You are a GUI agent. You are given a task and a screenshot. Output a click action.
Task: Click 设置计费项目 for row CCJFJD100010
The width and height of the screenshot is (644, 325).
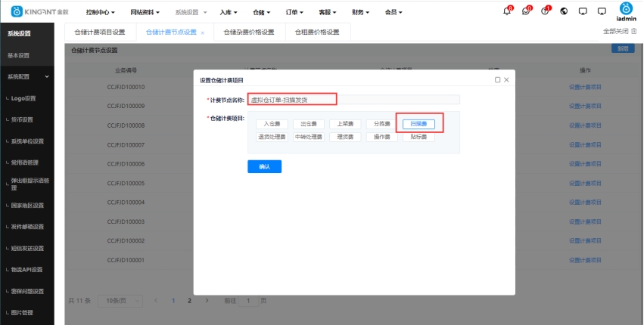coord(585,87)
